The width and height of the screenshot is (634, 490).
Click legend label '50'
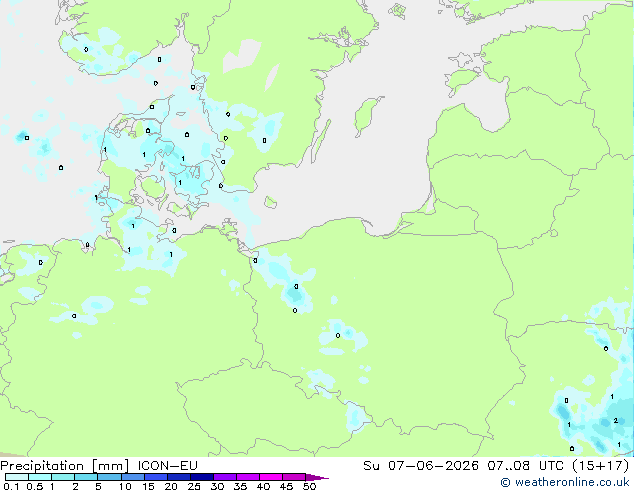click(x=309, y=486)
